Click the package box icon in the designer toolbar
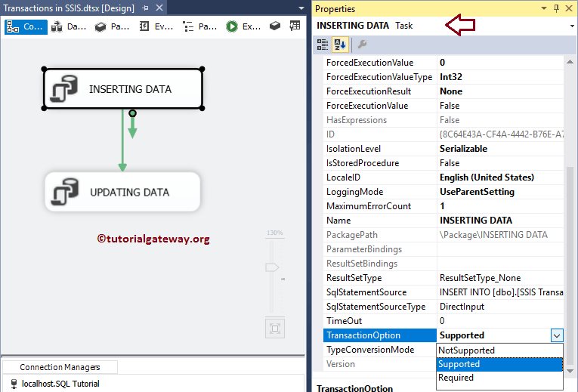 point(275,26)
